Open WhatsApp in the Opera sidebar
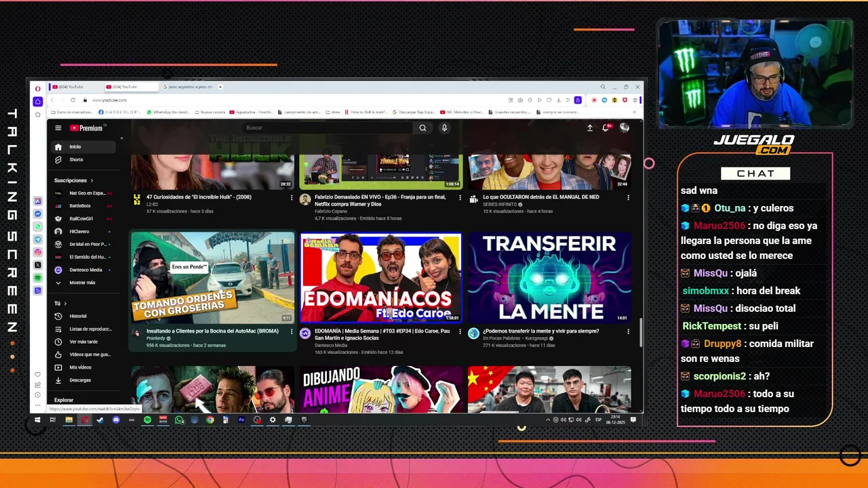868x488 pixels. click(38, 226)
